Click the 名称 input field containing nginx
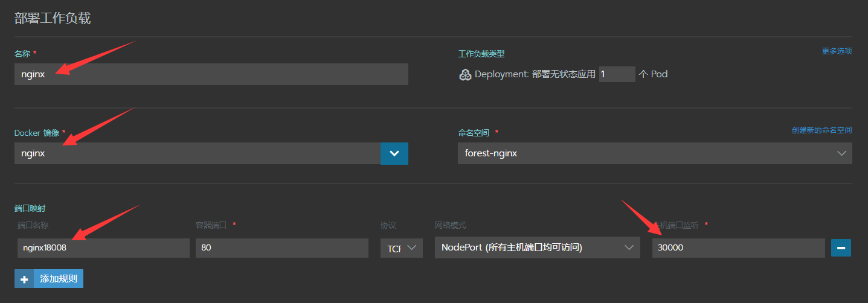 coord(211,74)
